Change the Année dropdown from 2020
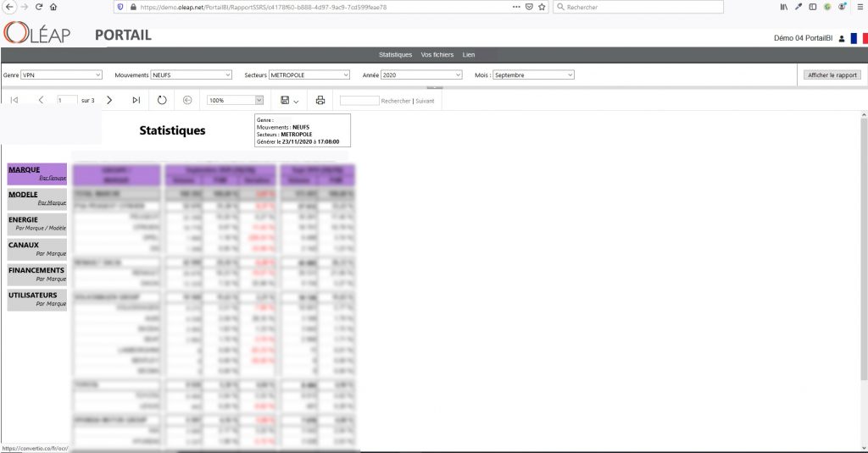 pos(421,75)
